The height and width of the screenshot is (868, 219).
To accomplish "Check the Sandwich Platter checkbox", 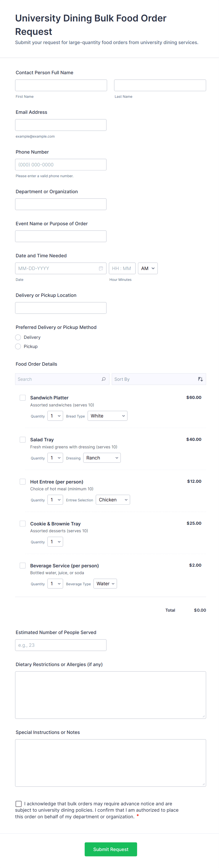I will point(23,398).
